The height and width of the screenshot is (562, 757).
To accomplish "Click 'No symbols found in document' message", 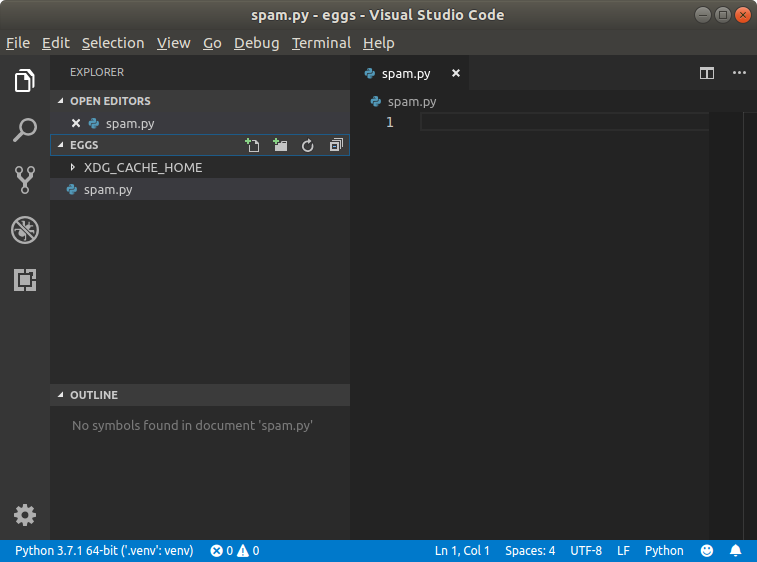I will (192, 425).
